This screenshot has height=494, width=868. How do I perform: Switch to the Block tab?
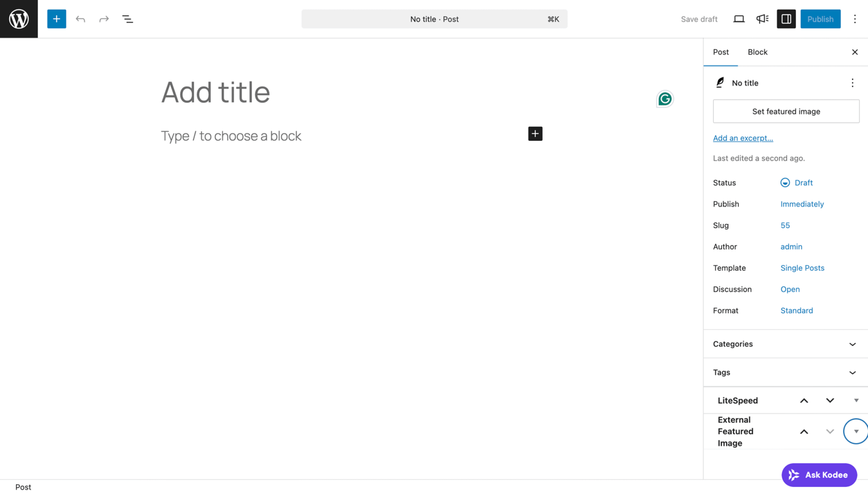tap(757, 52)
